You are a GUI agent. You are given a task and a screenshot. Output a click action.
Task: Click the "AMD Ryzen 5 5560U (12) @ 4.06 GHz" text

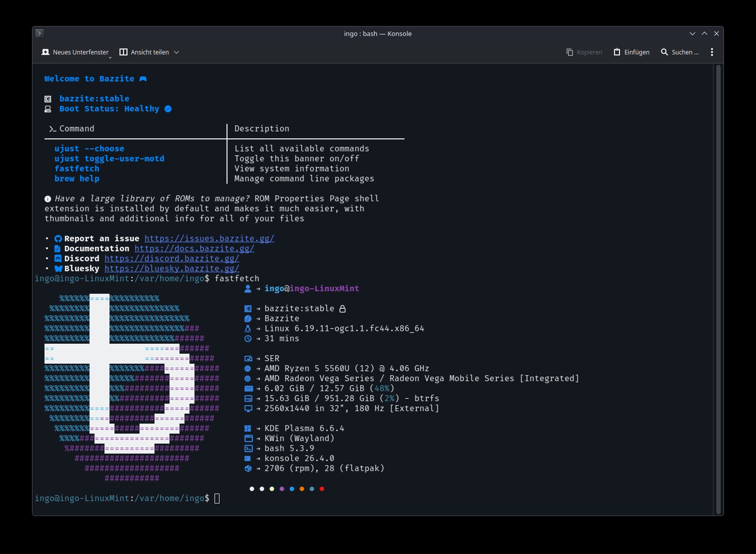(x=347, y=369)
